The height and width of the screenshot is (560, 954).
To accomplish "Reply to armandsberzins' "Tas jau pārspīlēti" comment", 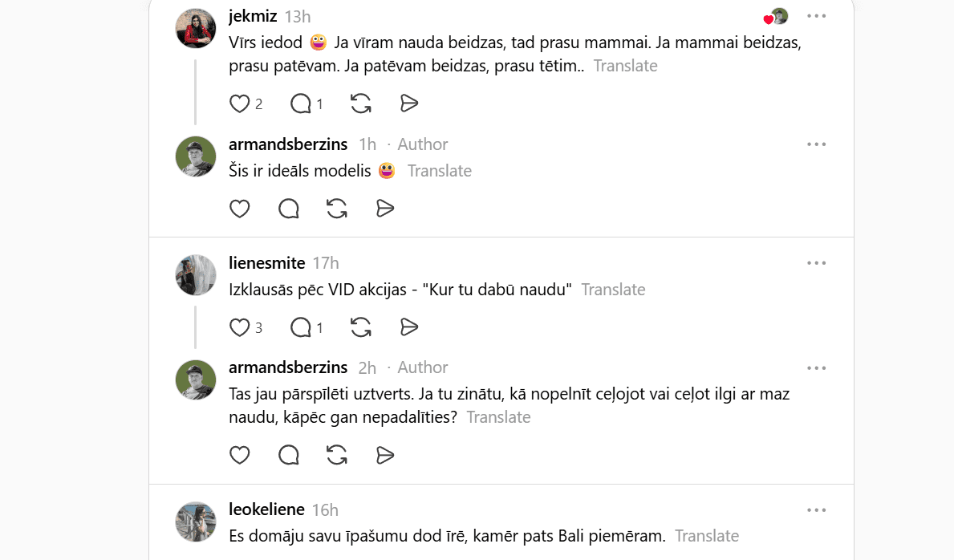I will [x=289, y=456].
